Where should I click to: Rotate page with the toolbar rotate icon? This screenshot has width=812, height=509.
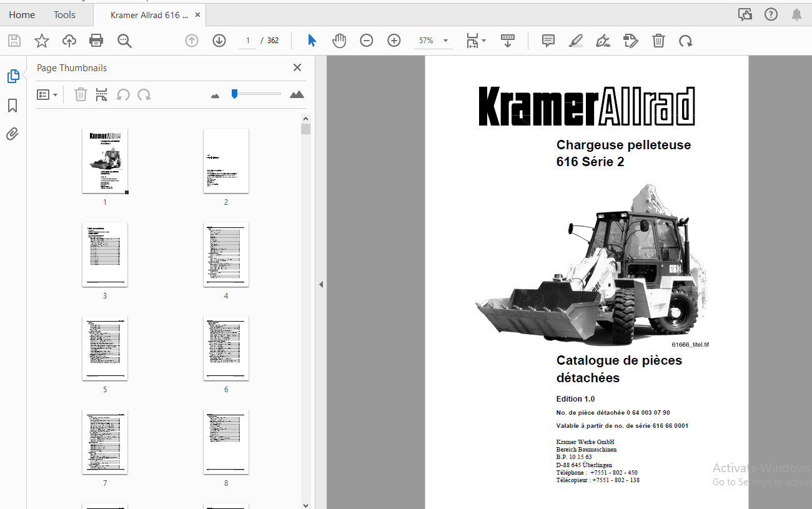[686, 41]
